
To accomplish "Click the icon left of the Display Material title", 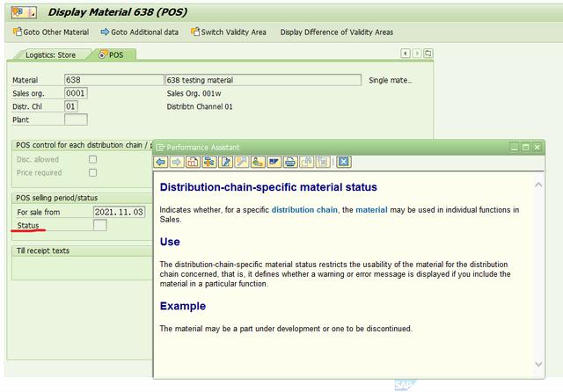I will (24, 12).
